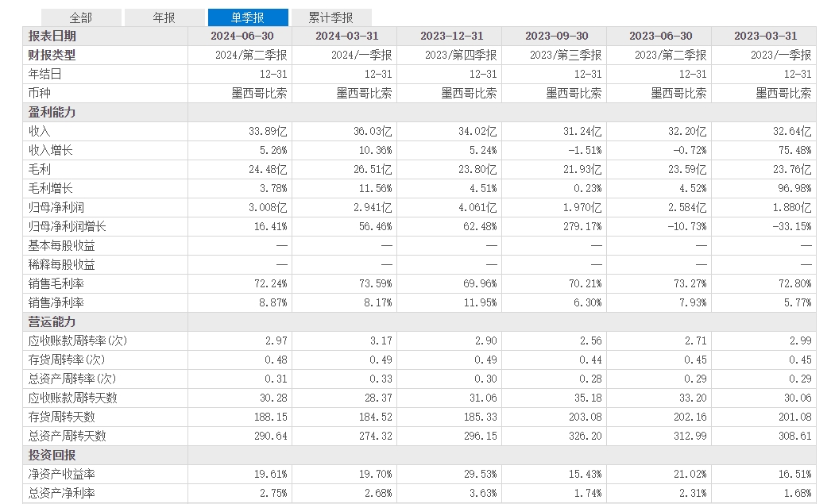Select the 归母净利润 row label
This screenshot has width=831, height=504.
[56, 207]
